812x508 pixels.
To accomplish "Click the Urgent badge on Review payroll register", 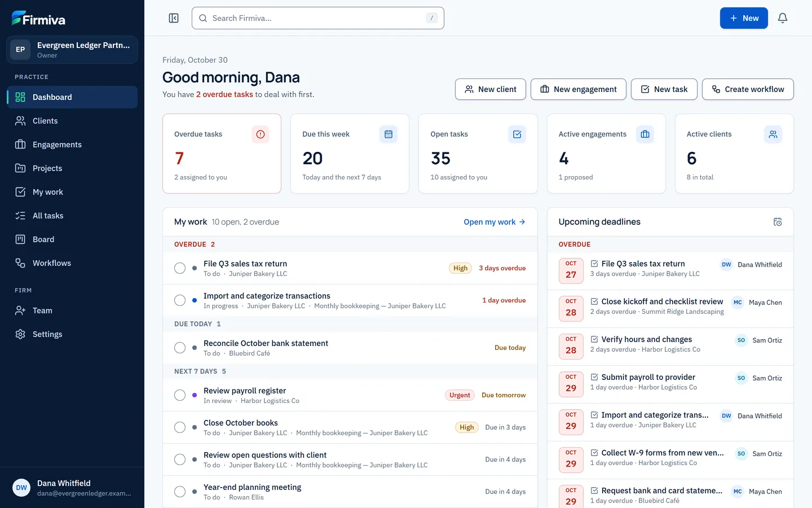I will (x=460, y=395).
